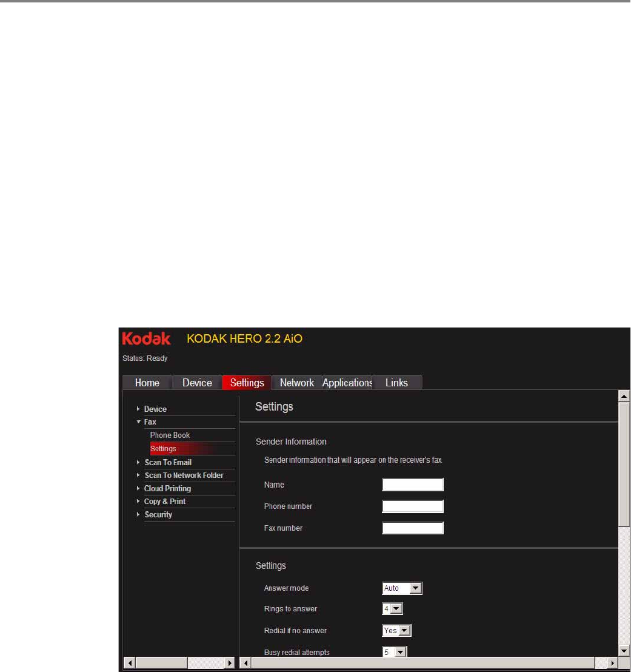Open Cloud Printing section
Image resolution: width=631 pixels, height=672 pixels.
click(x=167, y=489)
